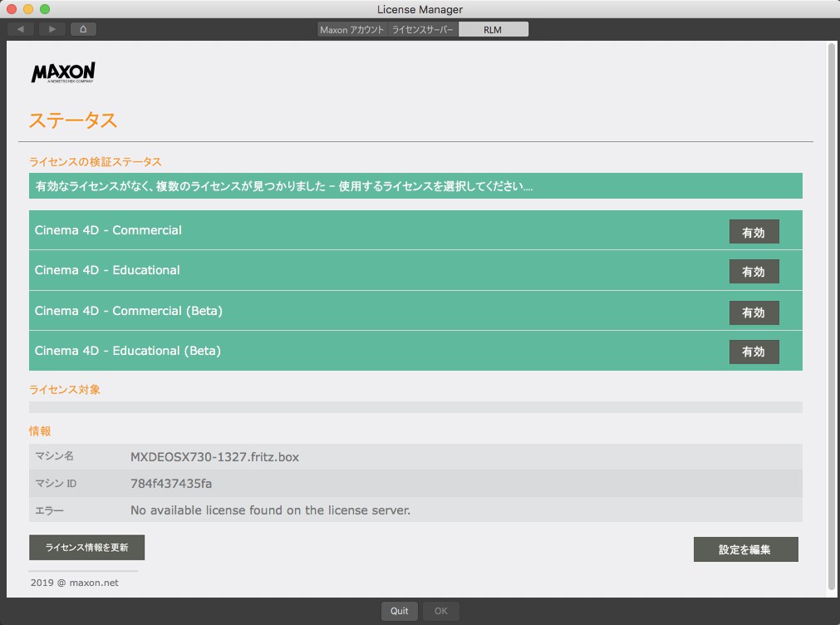
Task: Click the 'No available license found' error text
Action: [x=271, y=510]
